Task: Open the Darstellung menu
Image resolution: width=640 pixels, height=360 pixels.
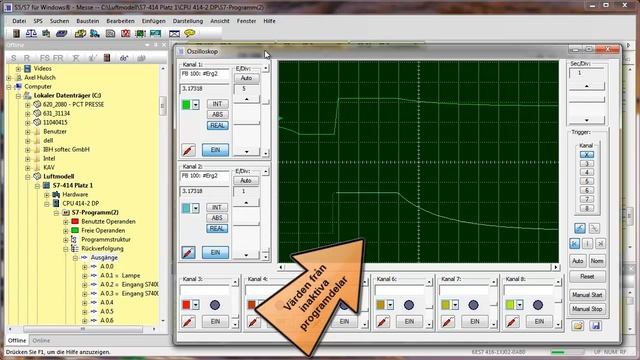Action: (188, 21)
